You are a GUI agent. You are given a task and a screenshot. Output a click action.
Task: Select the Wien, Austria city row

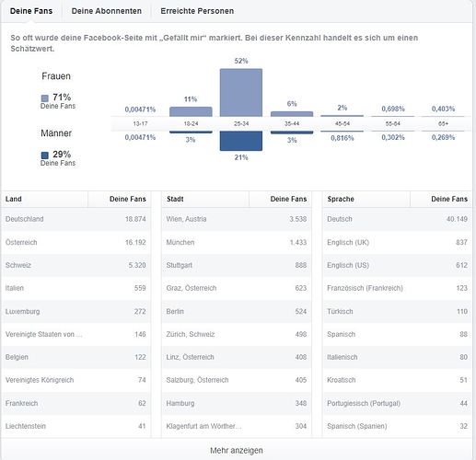237,219
